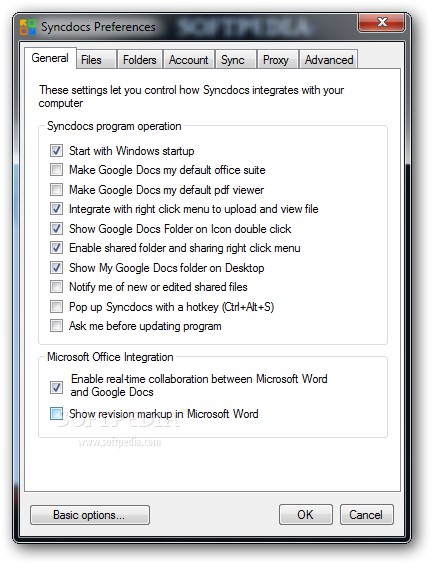
Task: Confirm settings with the OK button
Action: click(306, 515)
